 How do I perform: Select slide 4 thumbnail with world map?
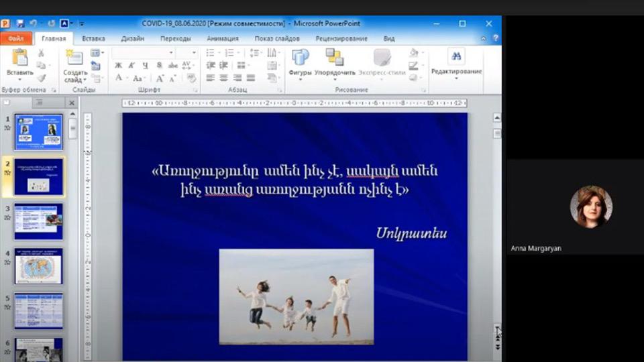pyautogui.click(x=39, y=265)
